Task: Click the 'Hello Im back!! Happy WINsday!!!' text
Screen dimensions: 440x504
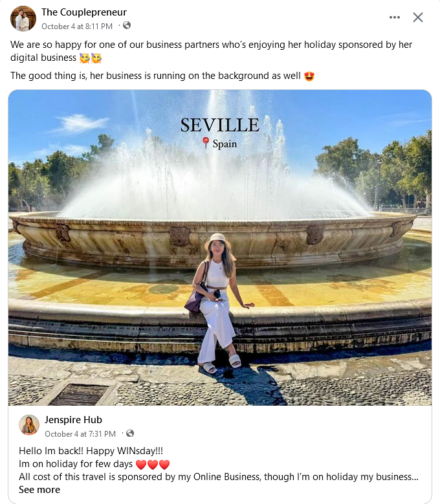Action: [91, 451]
